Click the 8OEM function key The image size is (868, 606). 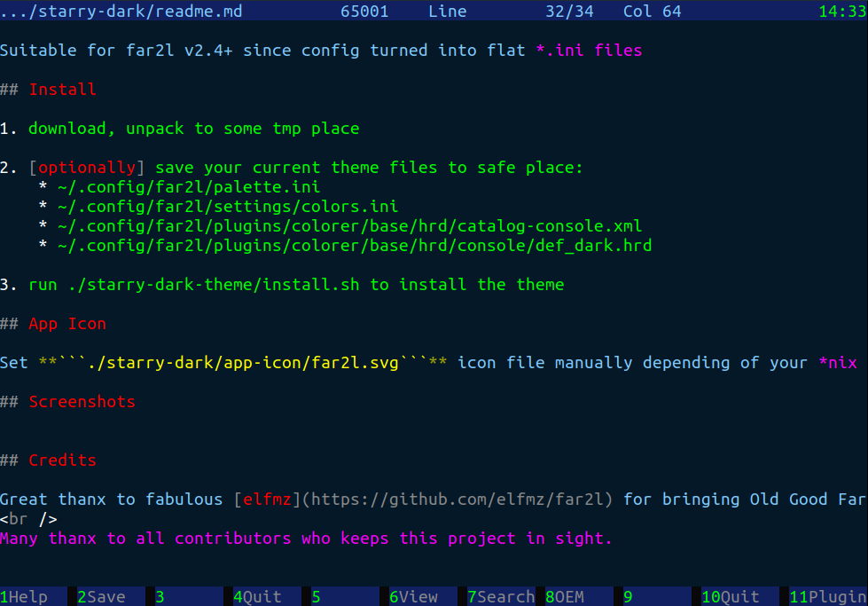[579, 596]
